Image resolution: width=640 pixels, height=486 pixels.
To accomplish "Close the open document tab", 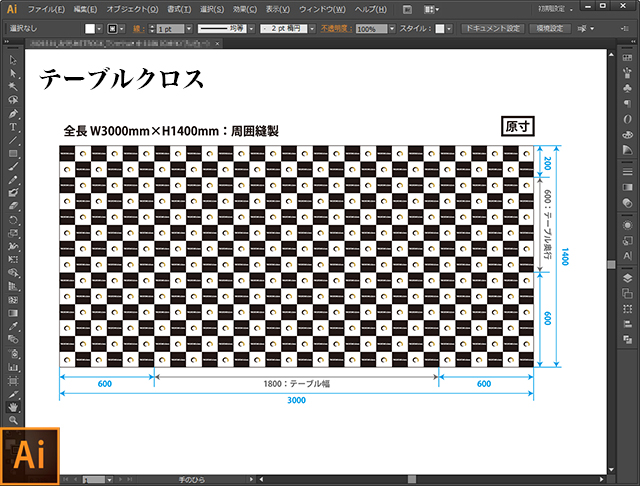I will 218,43.
